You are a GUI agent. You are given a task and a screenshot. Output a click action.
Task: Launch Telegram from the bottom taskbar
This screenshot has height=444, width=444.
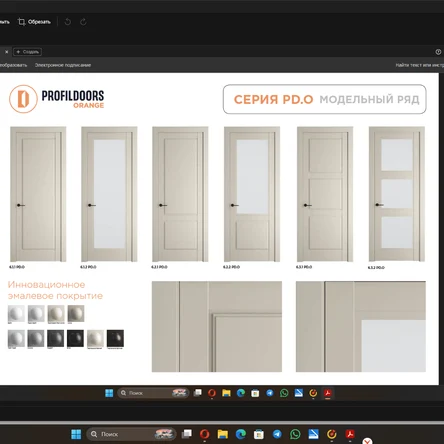(x=277, y=434)
